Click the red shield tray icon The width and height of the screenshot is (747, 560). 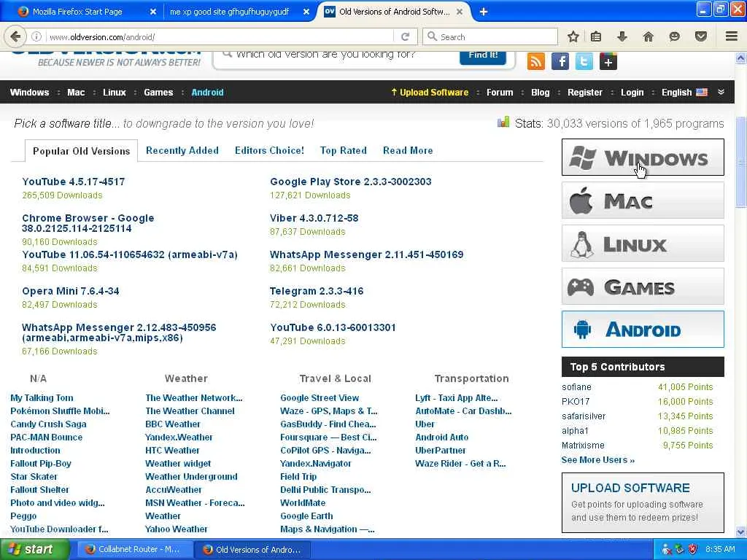pos(693,550)
